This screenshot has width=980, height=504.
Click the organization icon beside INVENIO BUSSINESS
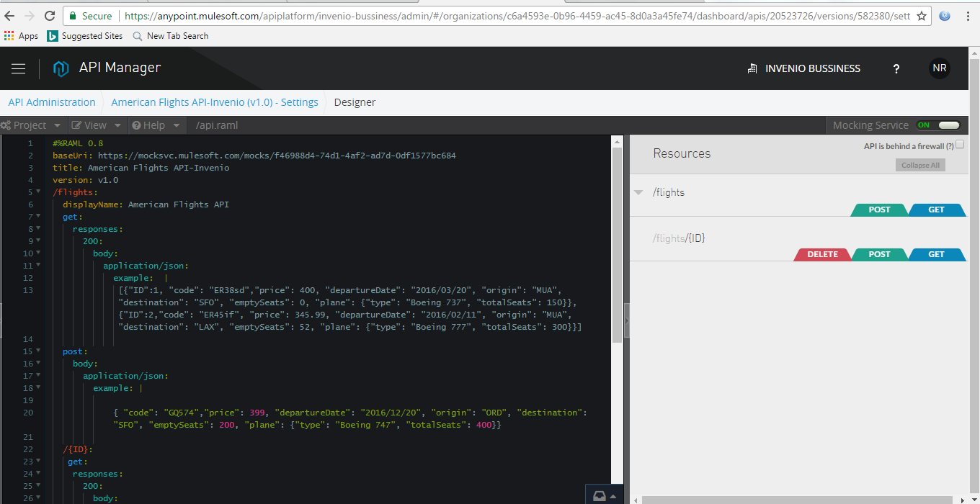coord(752,68)
